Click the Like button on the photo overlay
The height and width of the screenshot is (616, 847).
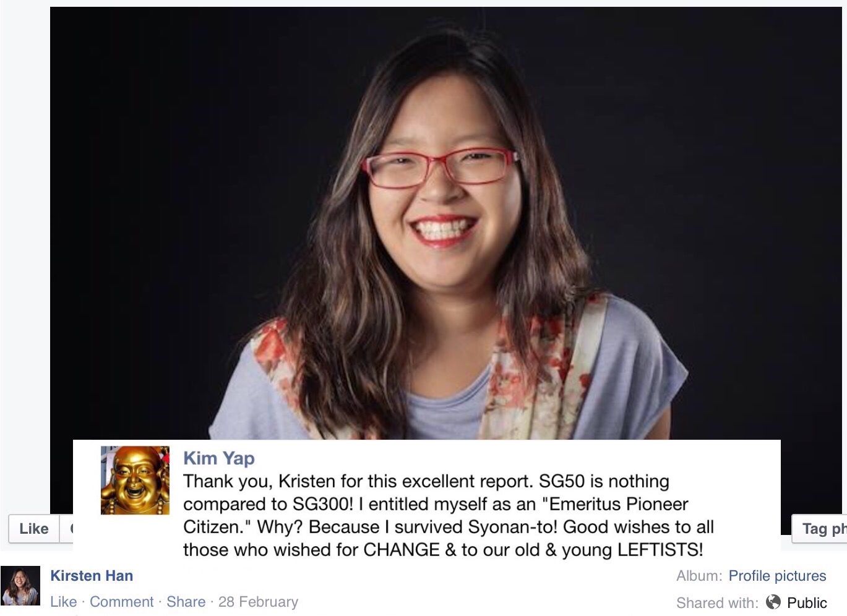[x=34, y=529]
